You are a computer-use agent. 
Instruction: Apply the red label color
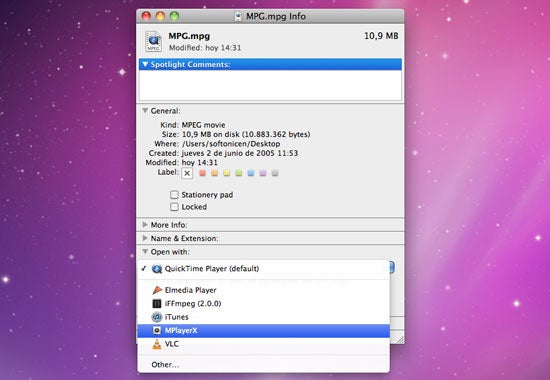[x=202, y=173]
